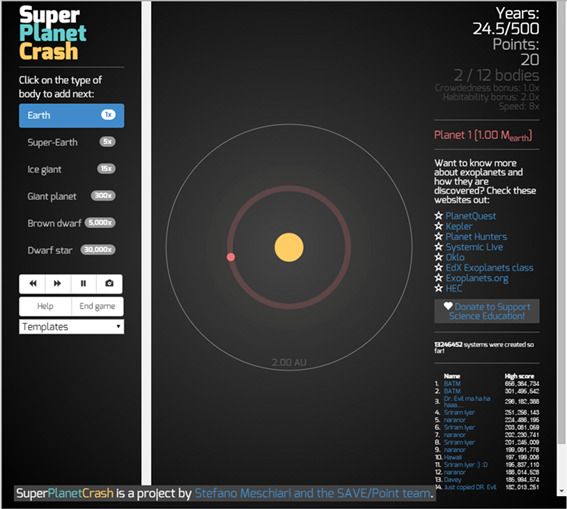Open EdX Exoplanets class link
567x509 pixels.
coord(489,268)
